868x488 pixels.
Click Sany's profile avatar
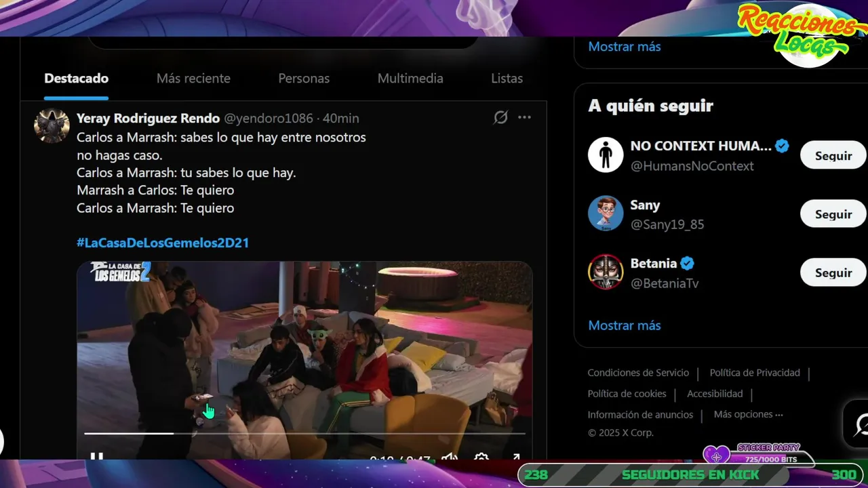(x=606, y=214)
